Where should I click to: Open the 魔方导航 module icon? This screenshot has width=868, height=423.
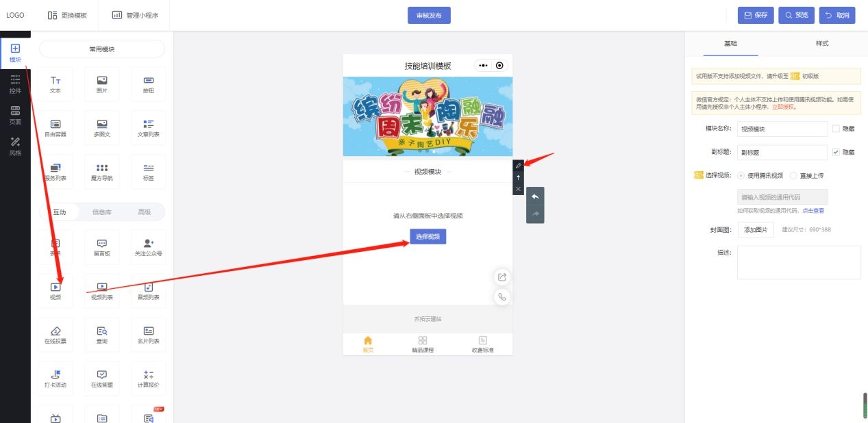tap(101, 171)
